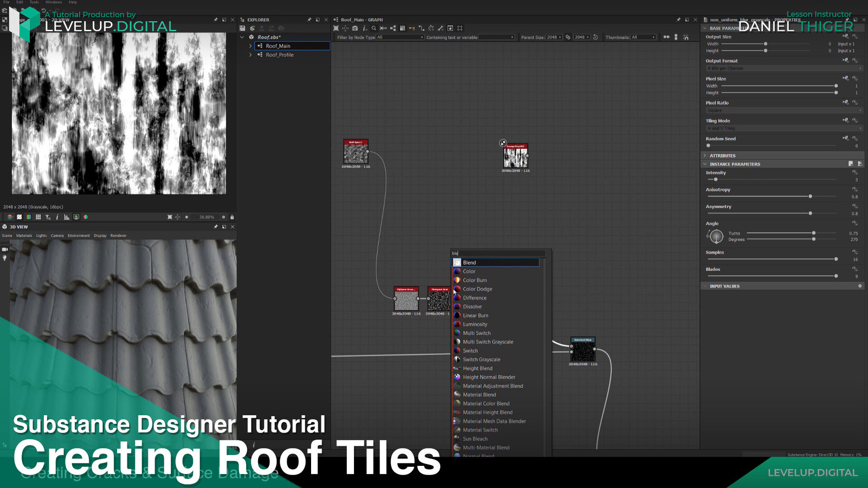
Task: Select the Roof_Profile graph in Explorer
Action: (x=280, y=55)
